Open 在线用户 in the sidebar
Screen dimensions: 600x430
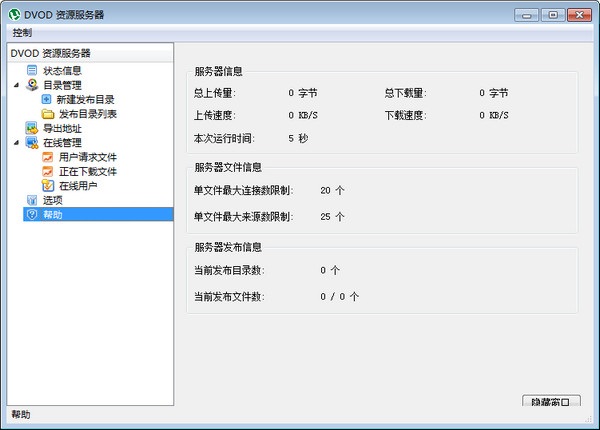[78, 186]
